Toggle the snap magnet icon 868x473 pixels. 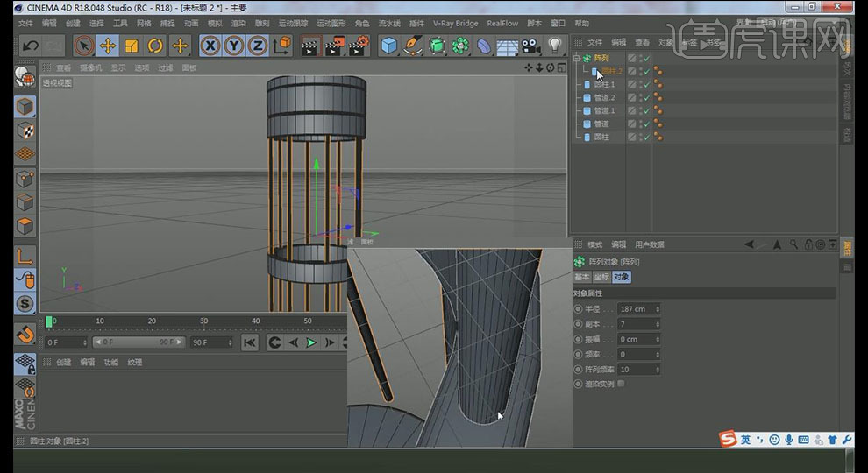pos(25,334)
